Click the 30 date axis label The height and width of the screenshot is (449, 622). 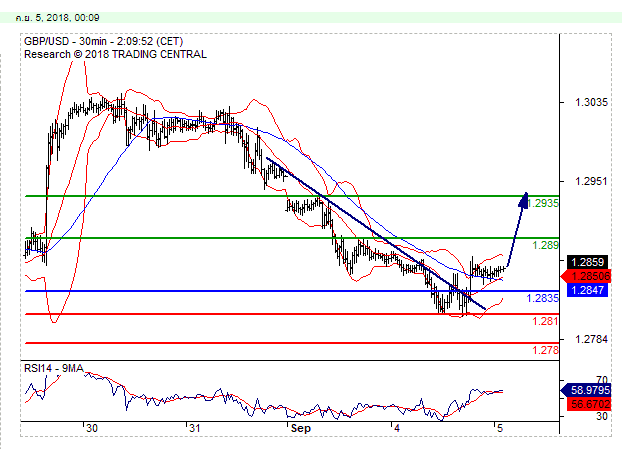92,428
